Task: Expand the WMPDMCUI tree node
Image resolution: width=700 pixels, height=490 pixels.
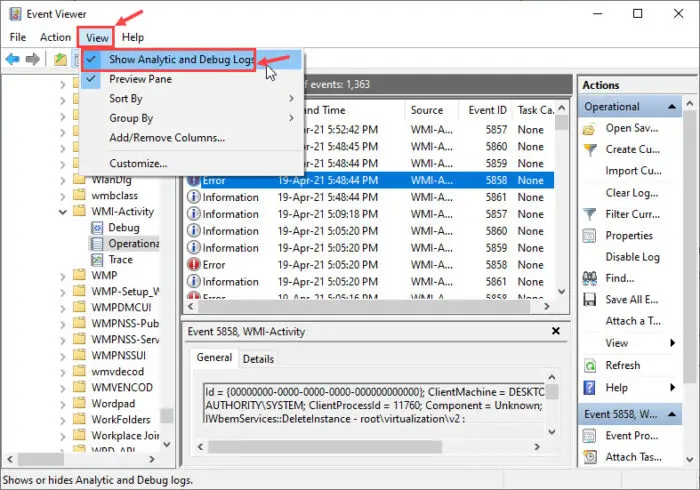Action: [63, 308]
